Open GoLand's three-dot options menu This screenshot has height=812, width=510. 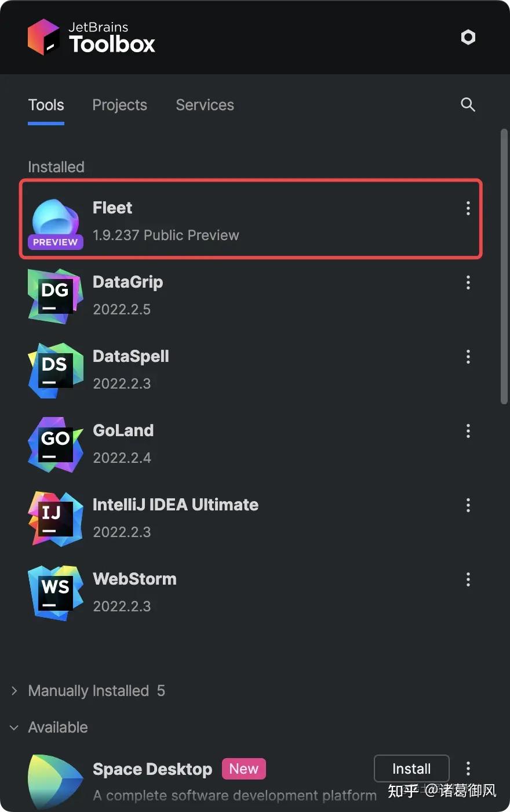[x=468, y=431]
